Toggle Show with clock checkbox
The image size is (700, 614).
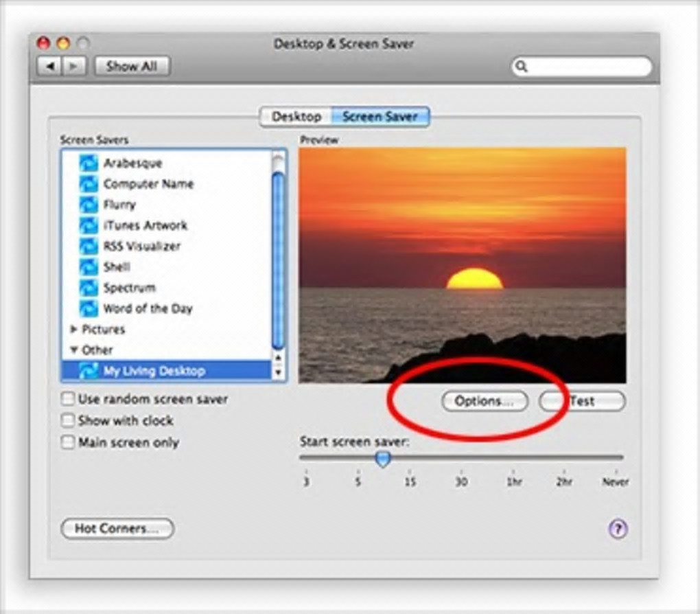(67, 420)
